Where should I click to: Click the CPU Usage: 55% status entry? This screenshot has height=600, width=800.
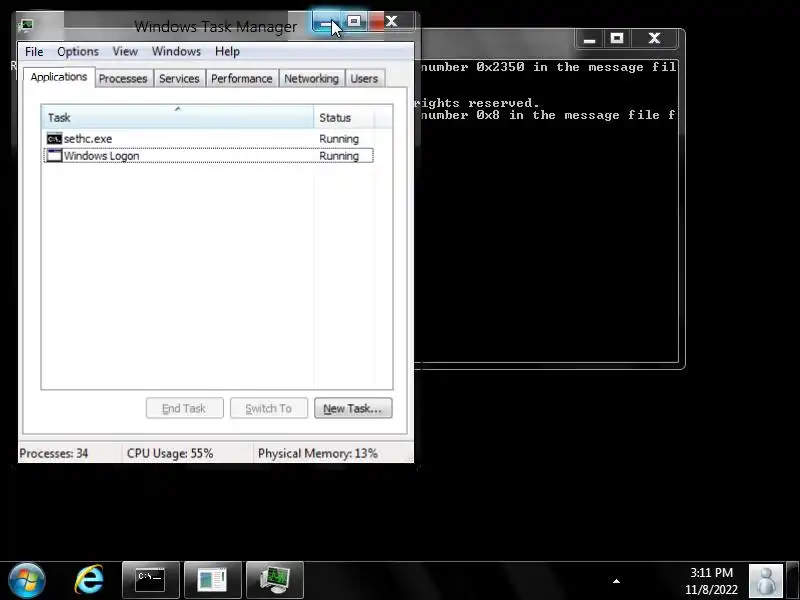pos(170,453)
